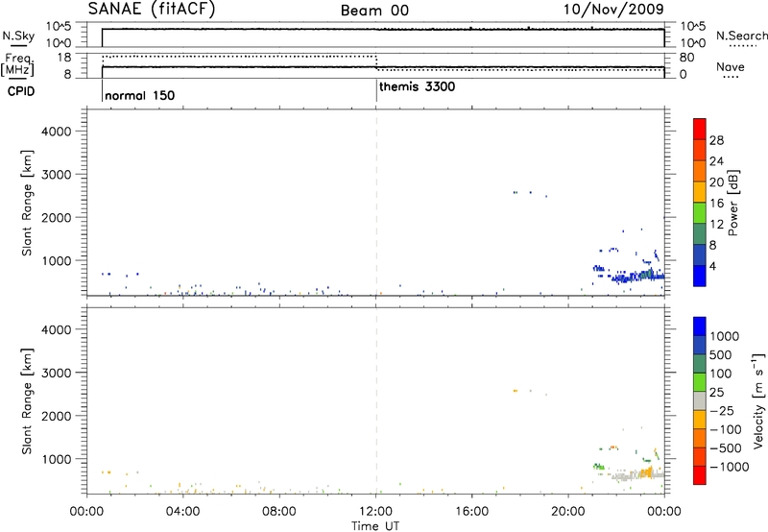Select the N.Sky legend label

click(18, 36)
